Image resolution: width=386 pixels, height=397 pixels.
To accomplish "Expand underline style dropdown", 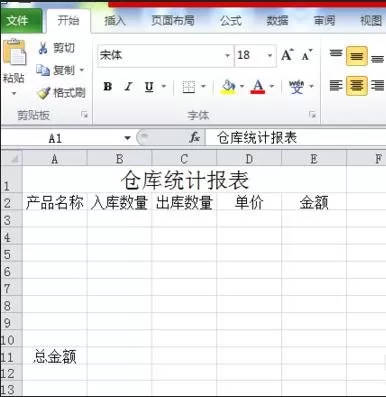I will click(164, 86).
